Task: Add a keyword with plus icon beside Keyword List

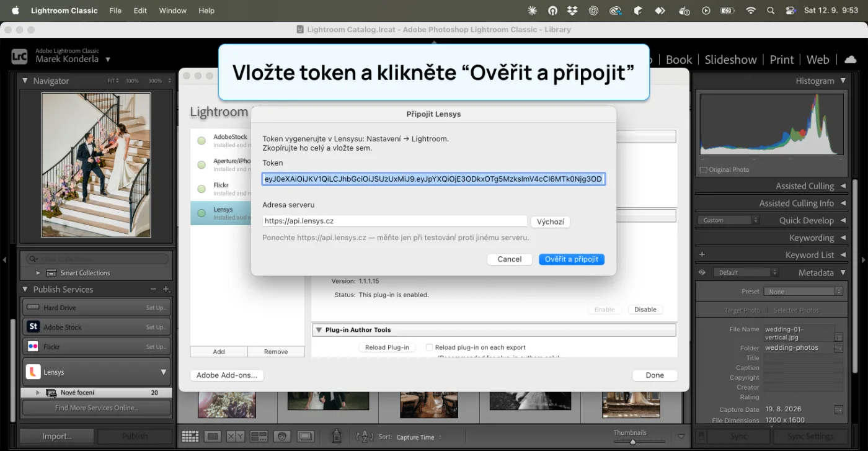Action: coord(702,254)
